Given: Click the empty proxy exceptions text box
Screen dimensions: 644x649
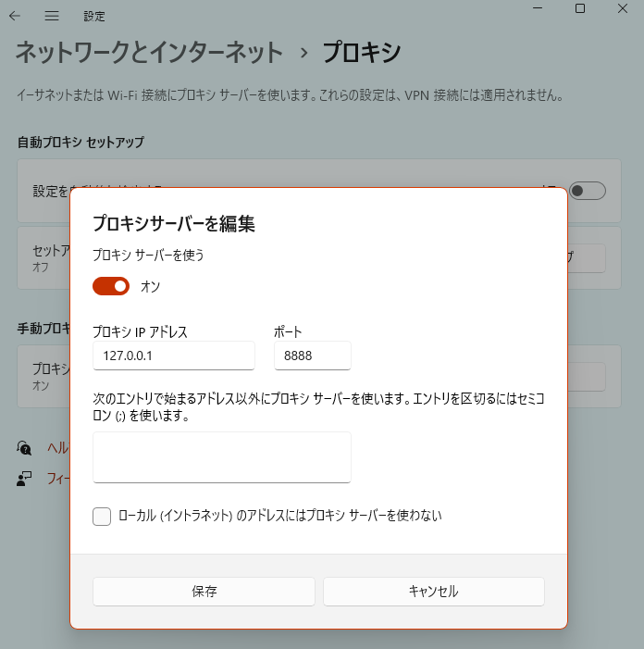Looking at the screenshot, I should click(222, 456).
